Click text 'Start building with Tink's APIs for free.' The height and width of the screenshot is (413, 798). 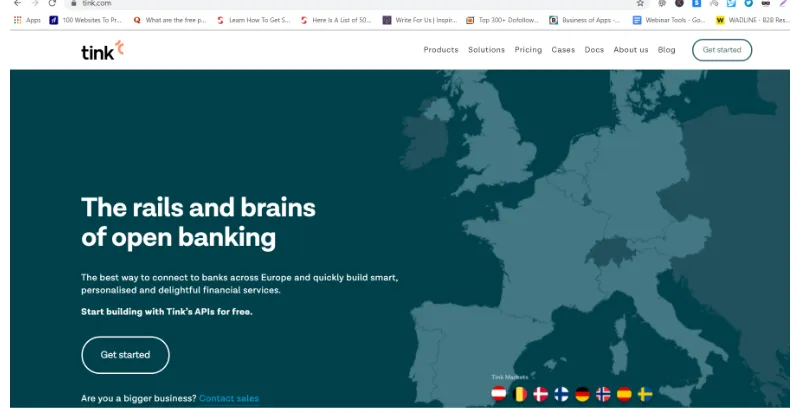pyautogui.click(x=167, y=312)
